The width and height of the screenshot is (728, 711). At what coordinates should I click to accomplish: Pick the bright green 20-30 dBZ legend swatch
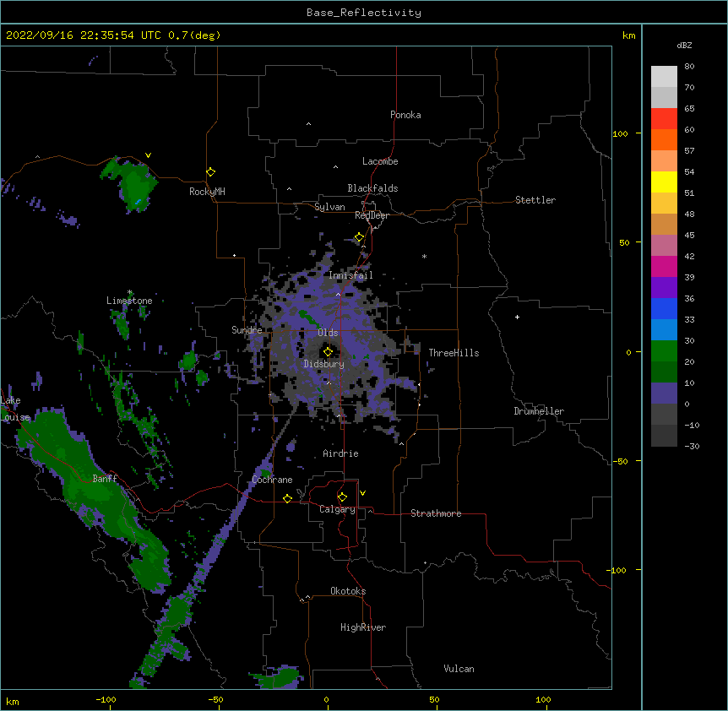(x=664, y=351)
